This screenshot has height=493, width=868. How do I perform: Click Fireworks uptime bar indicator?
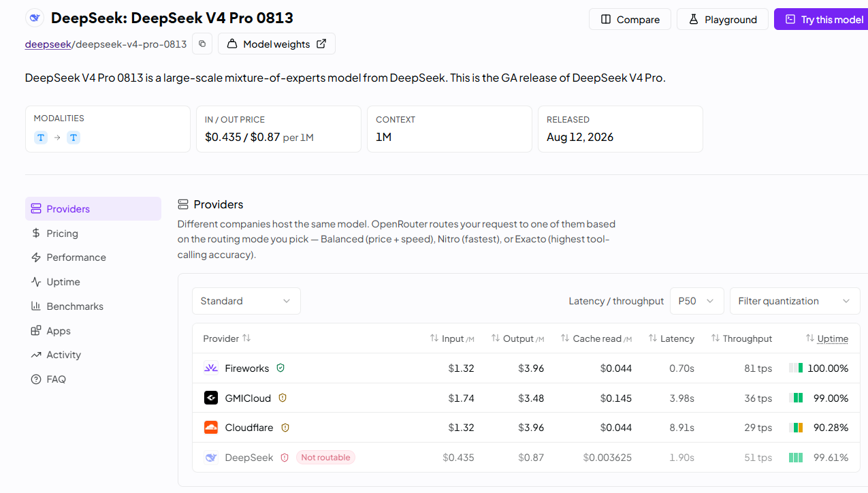tap(796, 368)
